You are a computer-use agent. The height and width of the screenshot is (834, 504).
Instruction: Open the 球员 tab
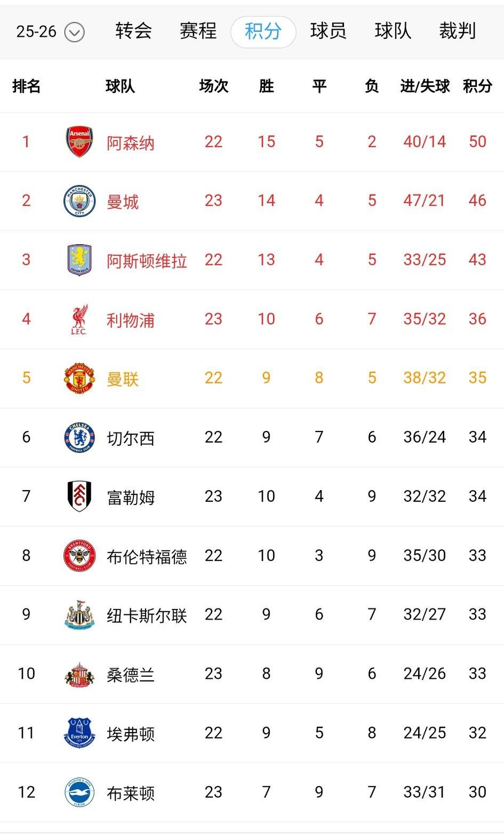point(328,31)
